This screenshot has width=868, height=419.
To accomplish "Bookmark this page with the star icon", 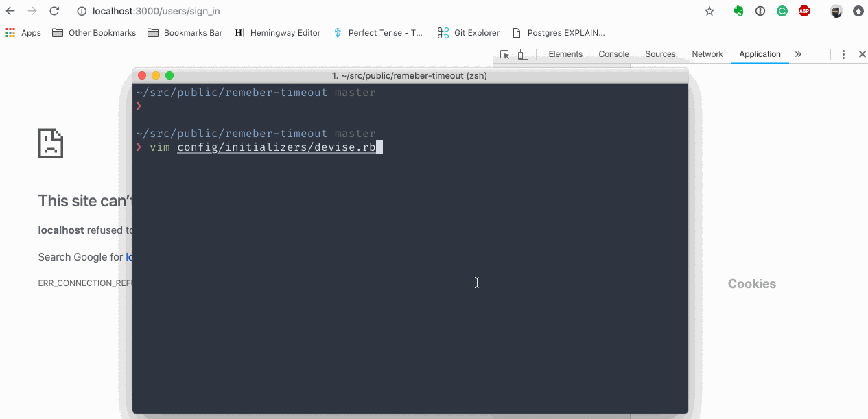I will [x=709, y=11].
